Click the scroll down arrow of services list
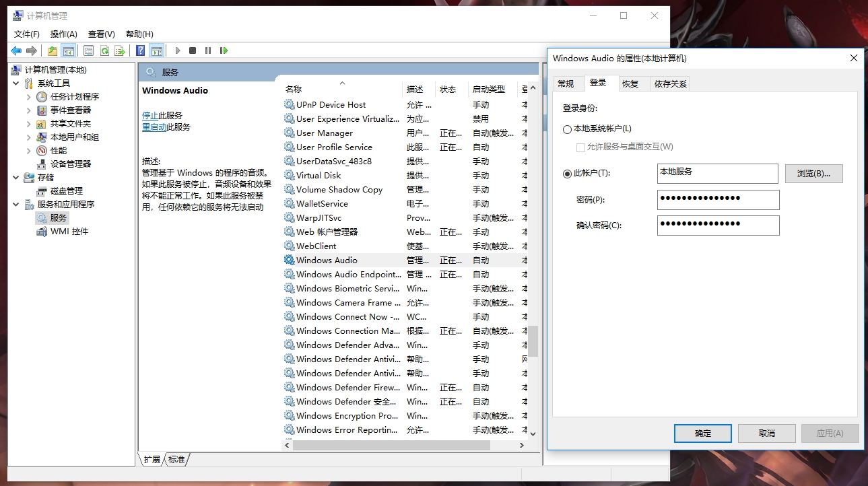This screenshot has width=868, height=486. (x=533, y=434)
